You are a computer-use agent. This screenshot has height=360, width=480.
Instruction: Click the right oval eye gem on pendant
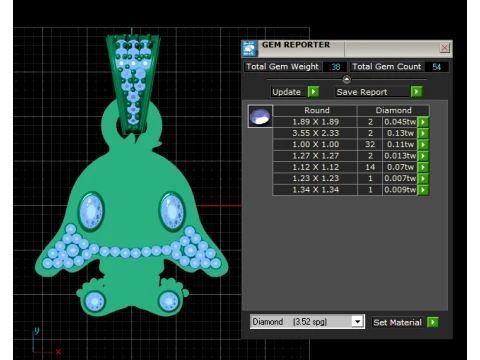coord(172,211)
